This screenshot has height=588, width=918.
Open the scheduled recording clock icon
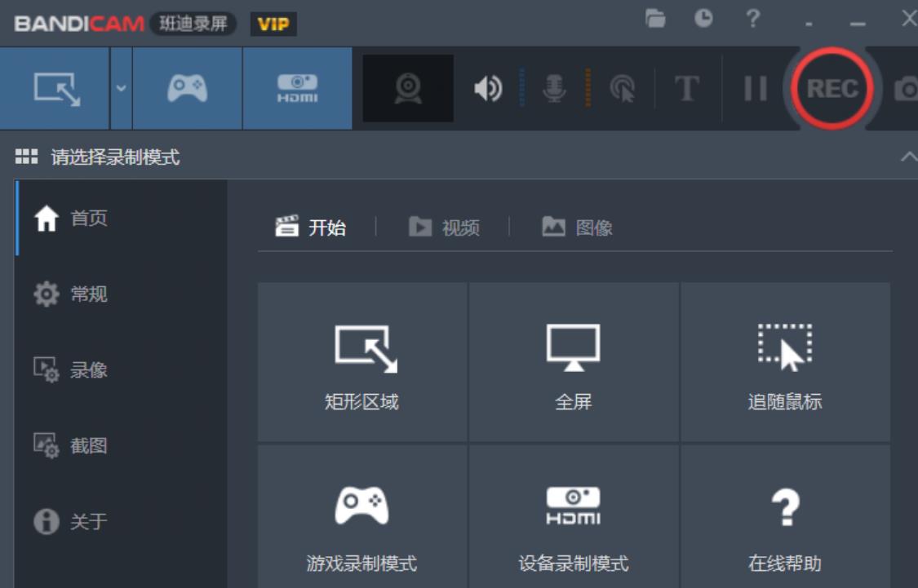(703, 19)
